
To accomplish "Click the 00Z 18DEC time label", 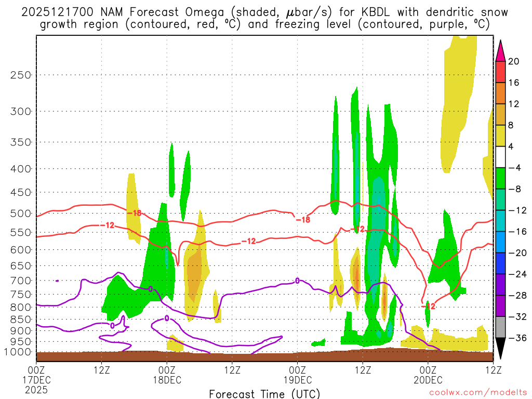I will [x=167, y=375].
